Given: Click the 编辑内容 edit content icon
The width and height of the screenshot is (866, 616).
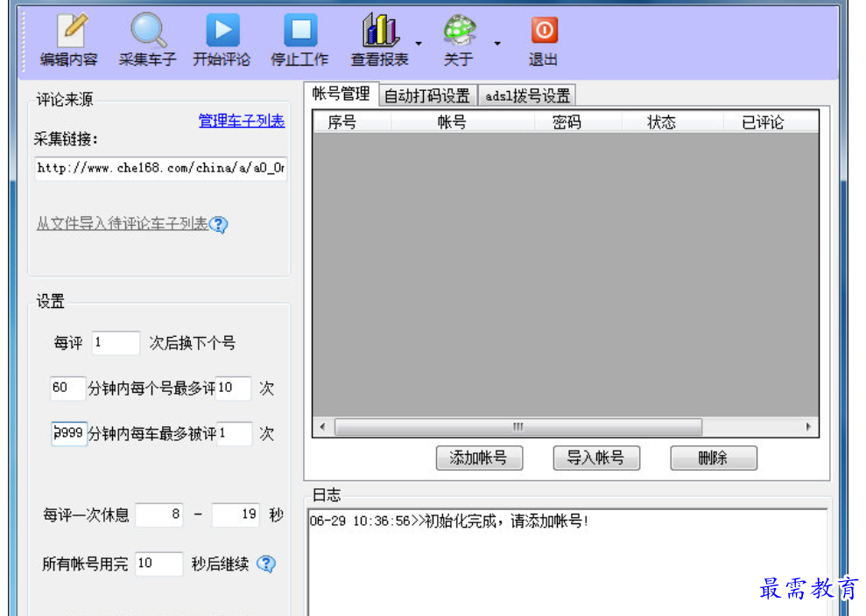Looking at the screenshot, I should pyautogui.click(x=70, y=31).
